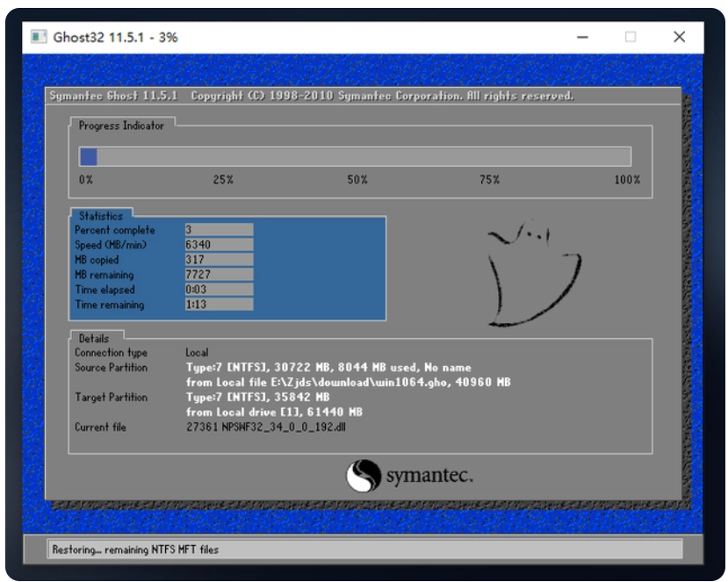Click the "Local" connection type value
Screen dimensions: 728x582
click(197, 353)
